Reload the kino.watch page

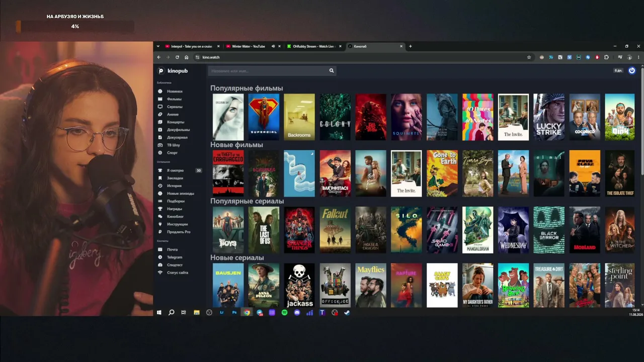(177, 57)
